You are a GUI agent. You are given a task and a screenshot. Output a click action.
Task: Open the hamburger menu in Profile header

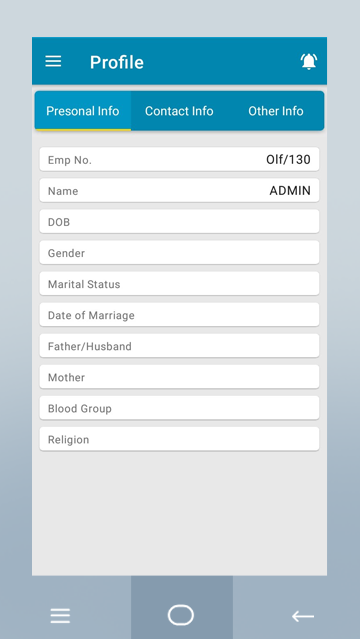click(53, 62)
